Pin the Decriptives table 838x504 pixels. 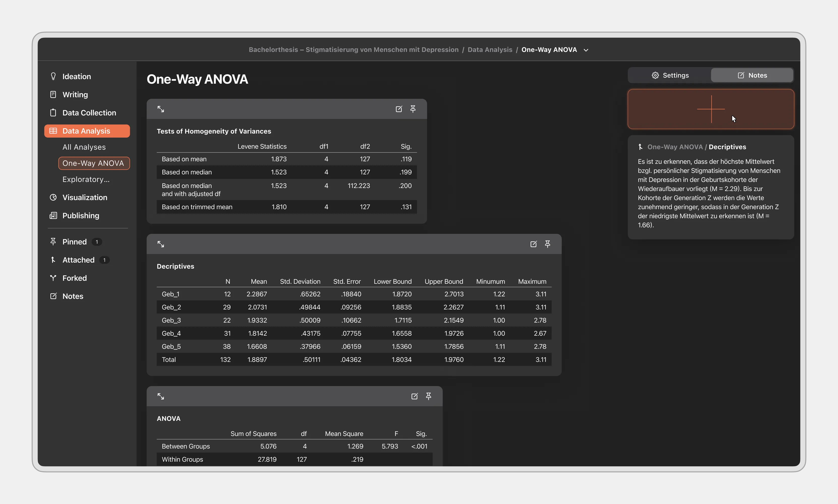pyautogui.click(x=547, y=244)
